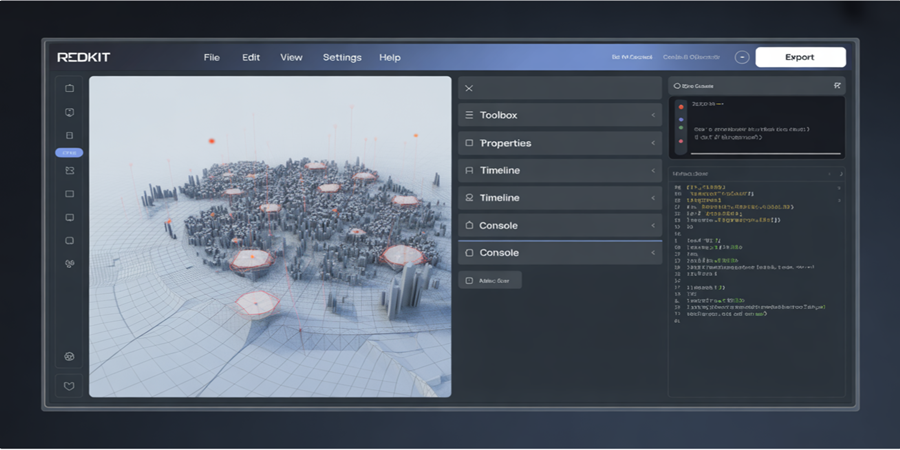Click the square icon beside Properties

coord(469,143)
